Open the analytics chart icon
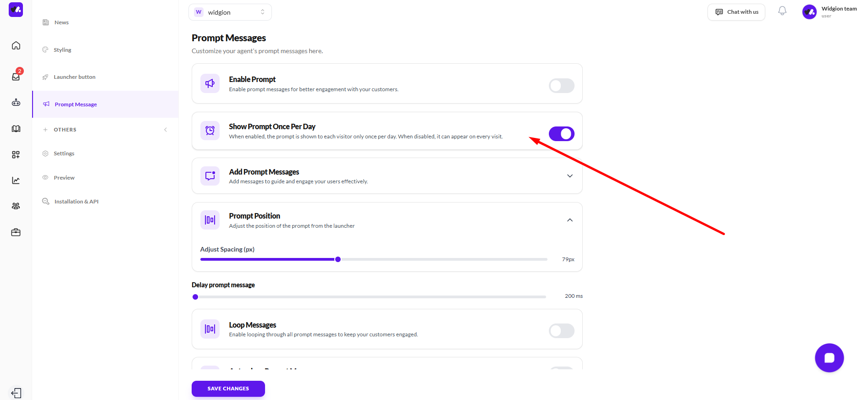This screenshot has height=400, width=868. (x=16, y=181)
